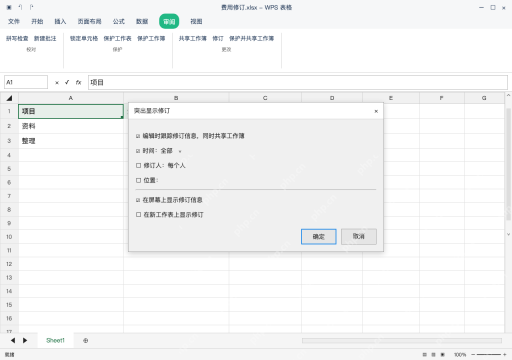Switch to the 视图 ribbon tab
The image size is (512, 360).
pyautogui.click(x=196, y=21)
